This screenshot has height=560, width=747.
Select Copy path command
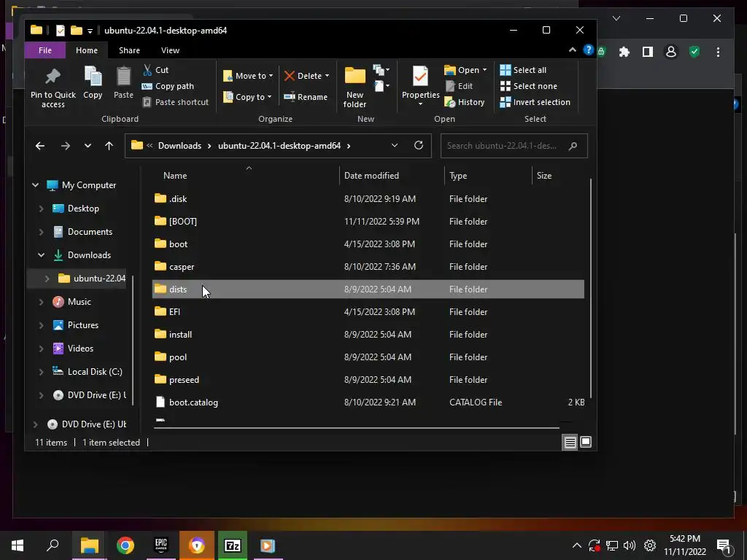coord(168,86)
